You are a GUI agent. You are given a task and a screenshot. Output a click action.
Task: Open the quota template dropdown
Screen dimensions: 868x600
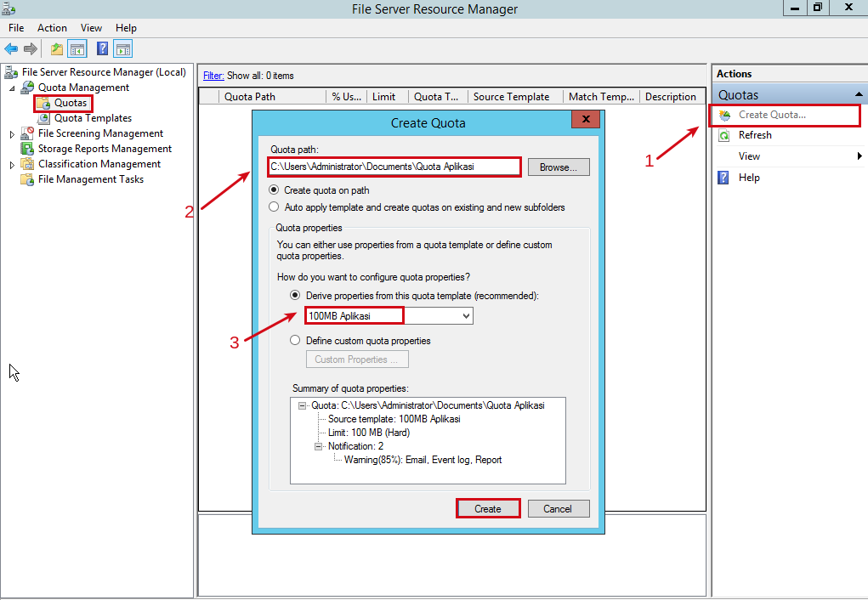pyautogui.click(x=465, y=315)
